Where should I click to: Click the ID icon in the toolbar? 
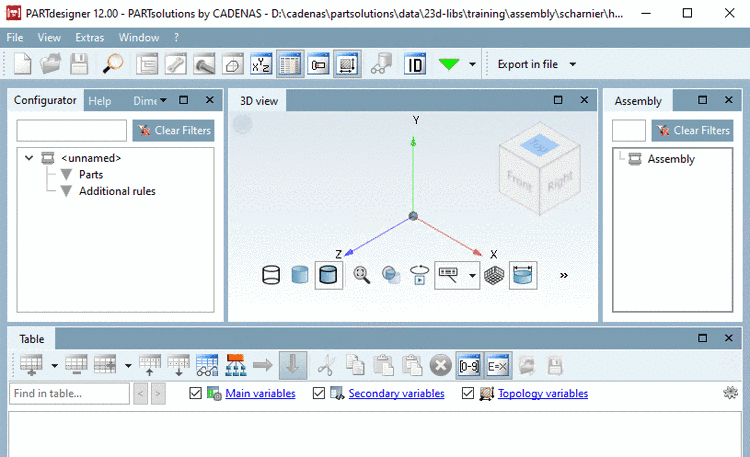click(x=415, y=64)
